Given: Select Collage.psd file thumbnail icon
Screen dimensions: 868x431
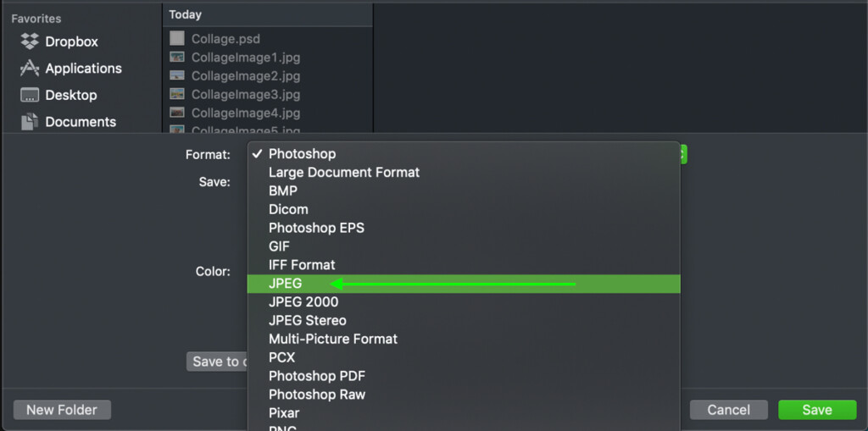Looking at the screenshot, I should tap(177, 38).
